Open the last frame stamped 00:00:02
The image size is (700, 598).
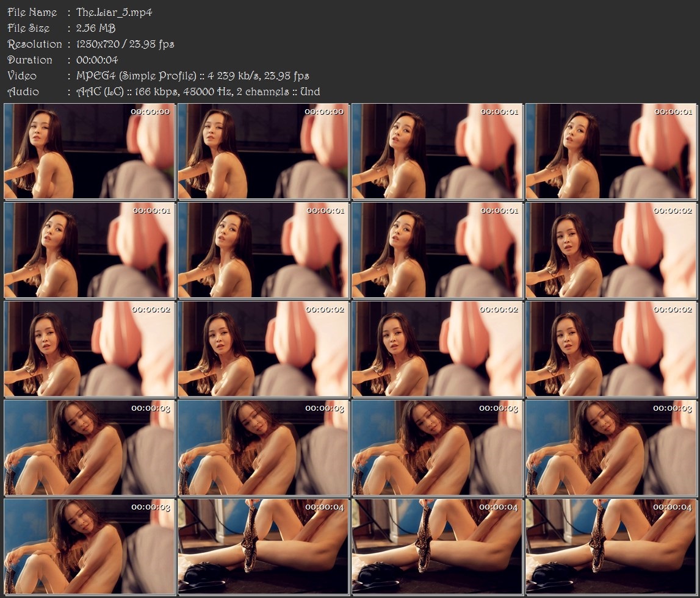point(611,349)
